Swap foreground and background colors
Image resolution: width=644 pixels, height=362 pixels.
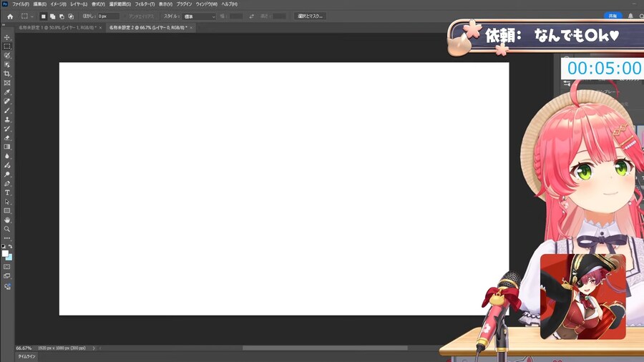coord(10,246)
